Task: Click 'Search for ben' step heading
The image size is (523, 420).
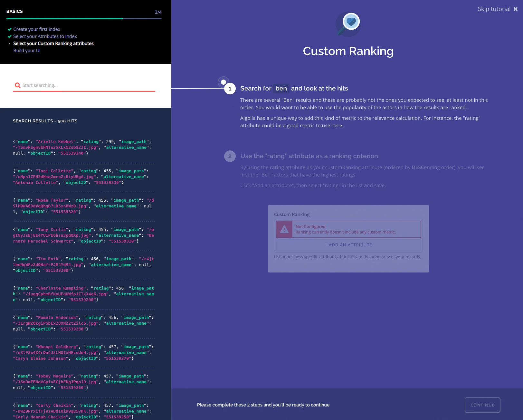Action: pos(294,89)
